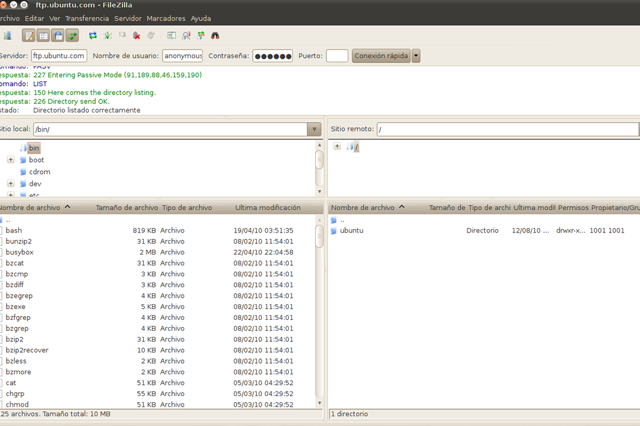
Task: Click the binoculars search remote files icon
Action: click(215, 36)
